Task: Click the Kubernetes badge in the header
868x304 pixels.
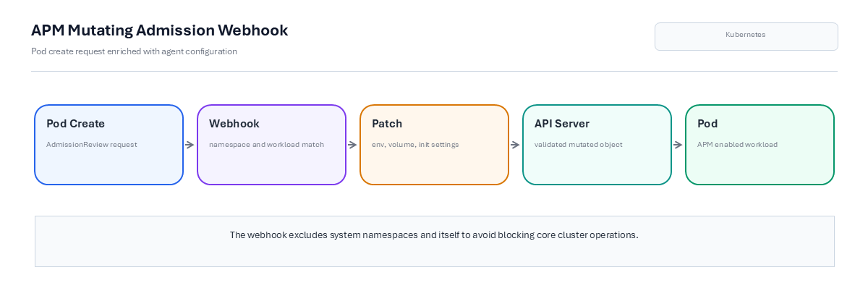Action: click(x=746, y=36)
